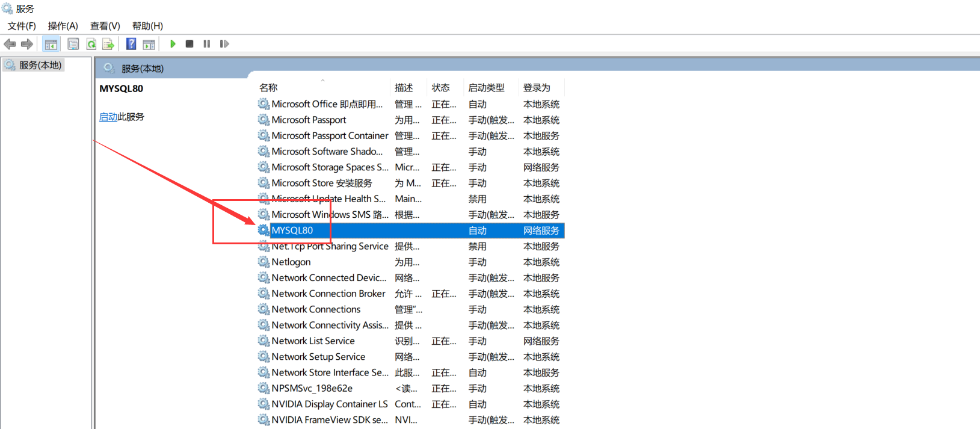
Task: Toggle the show/hide action pane icon
Action: point(149,44)
